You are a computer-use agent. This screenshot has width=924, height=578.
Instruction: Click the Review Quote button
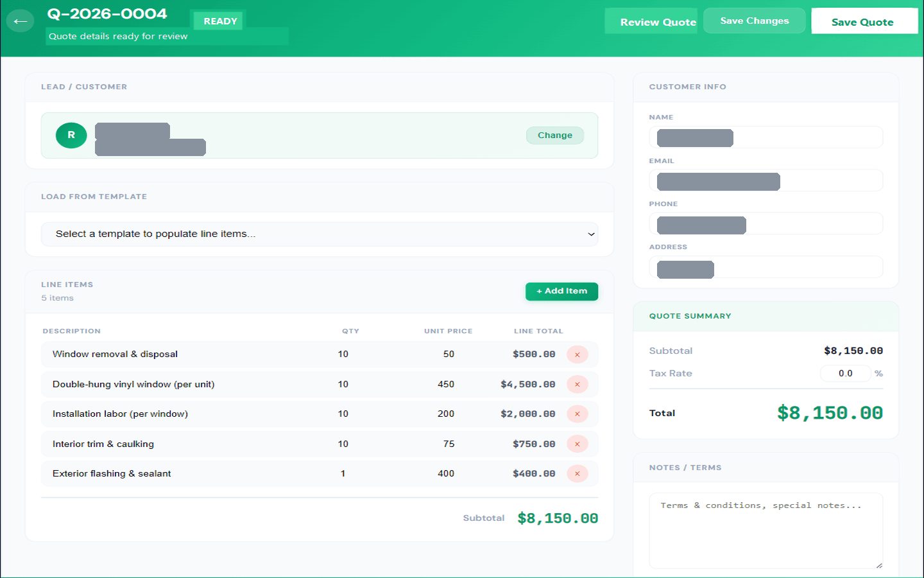[651, 21]
